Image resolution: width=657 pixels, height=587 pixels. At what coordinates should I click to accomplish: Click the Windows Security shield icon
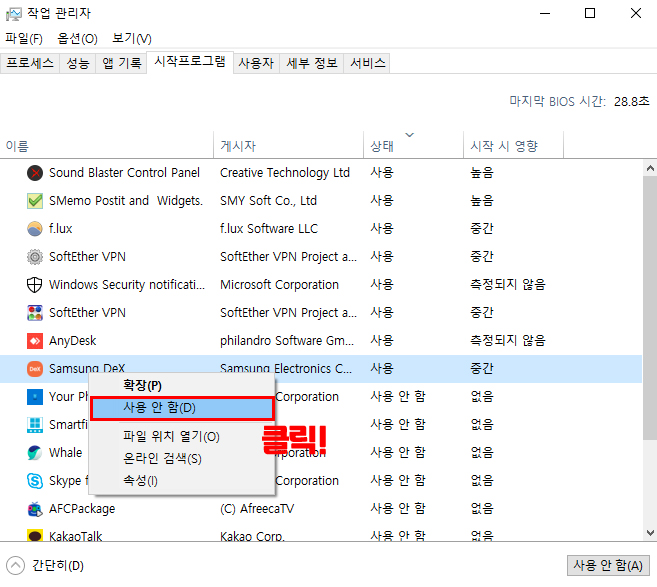[x=35, y=285]
